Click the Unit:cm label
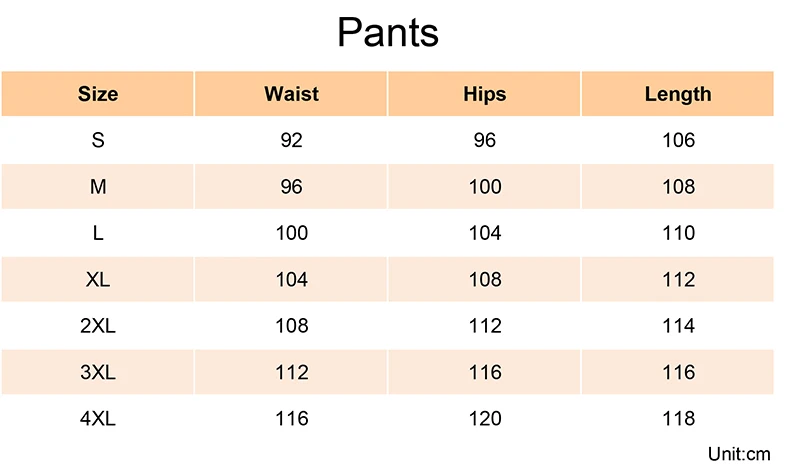 (x=740, y=453)
